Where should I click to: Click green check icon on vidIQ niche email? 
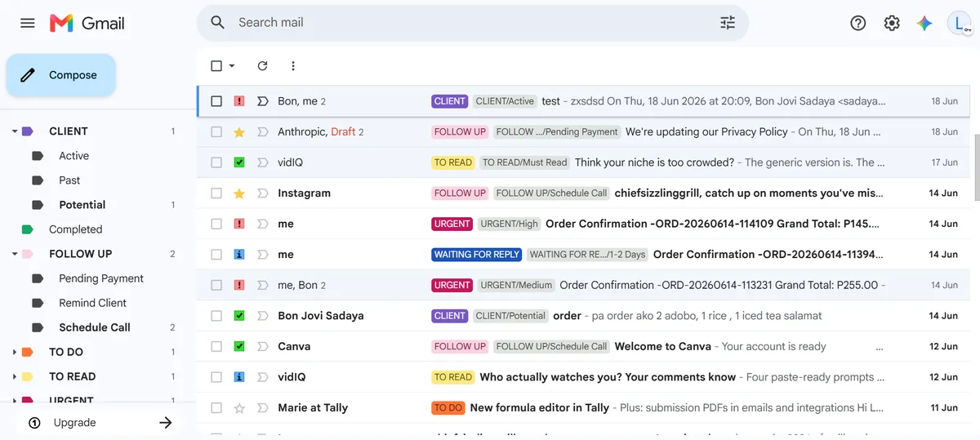pyautogui.click(x=239, y=162)
